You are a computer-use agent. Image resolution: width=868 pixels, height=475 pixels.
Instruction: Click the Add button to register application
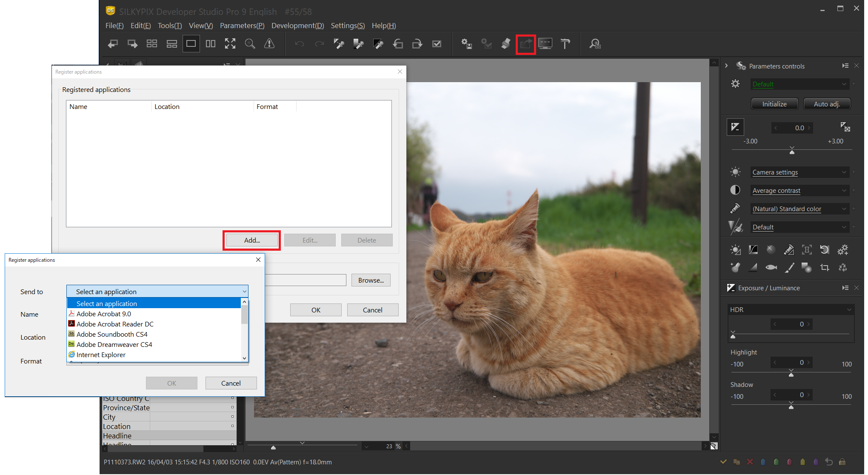pos(252,240)
